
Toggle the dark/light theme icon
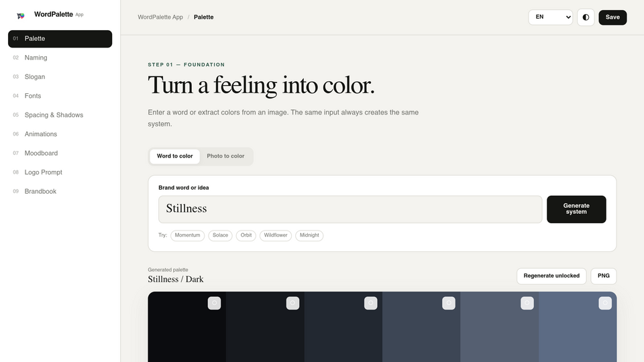[x=586, y=17]
